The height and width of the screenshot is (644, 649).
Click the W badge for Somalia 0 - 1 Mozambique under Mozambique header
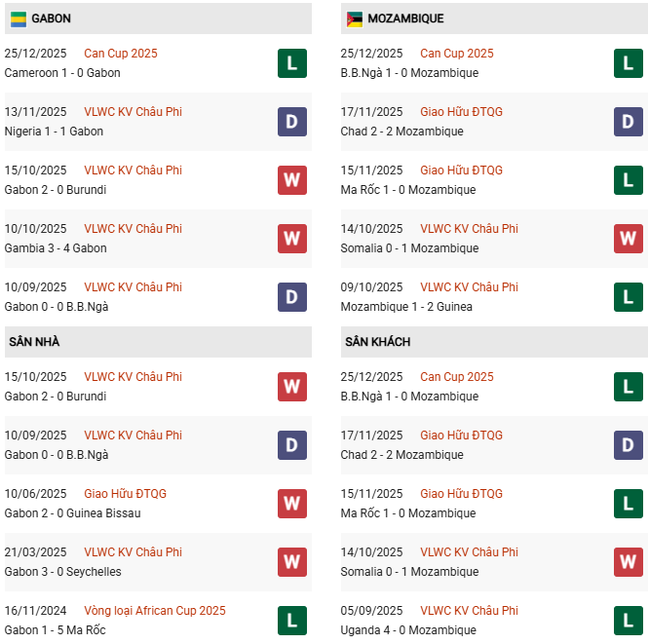pos(628,239)
